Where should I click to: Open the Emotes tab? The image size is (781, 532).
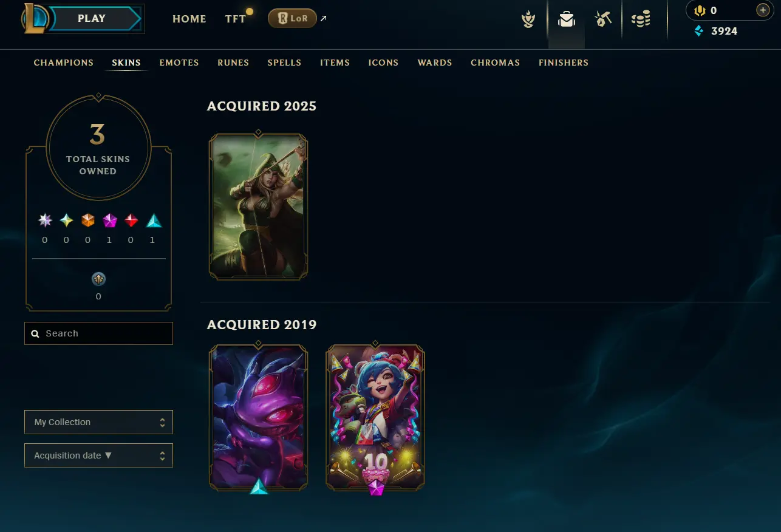click(179, 63)
